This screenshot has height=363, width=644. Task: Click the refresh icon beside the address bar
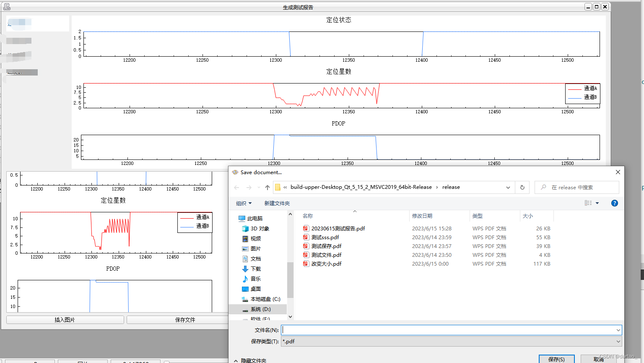tap(522, 187)
